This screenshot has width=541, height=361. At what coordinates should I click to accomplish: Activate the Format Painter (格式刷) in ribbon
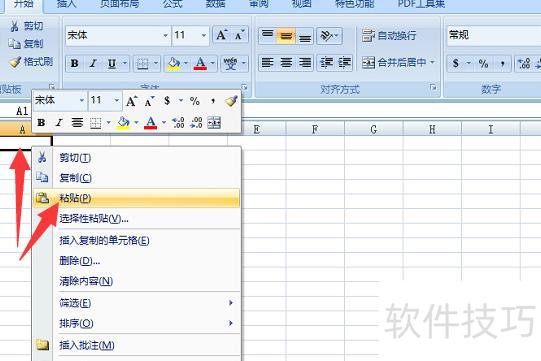(31, 62)
